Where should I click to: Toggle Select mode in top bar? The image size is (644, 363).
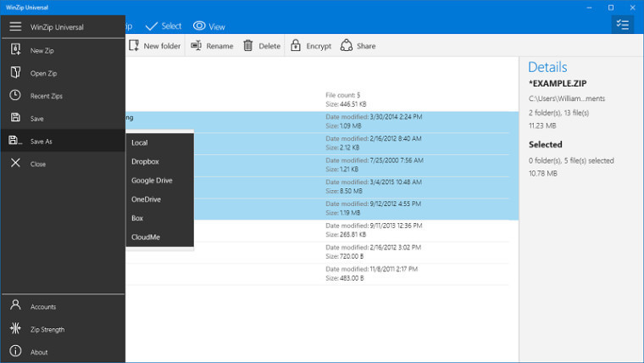(x=163, y=26)
